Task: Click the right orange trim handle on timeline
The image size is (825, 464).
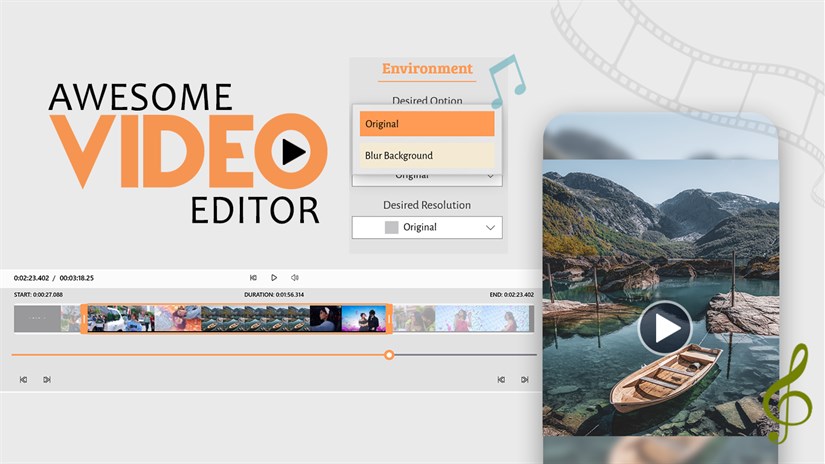Action: [x=387, y=319]
